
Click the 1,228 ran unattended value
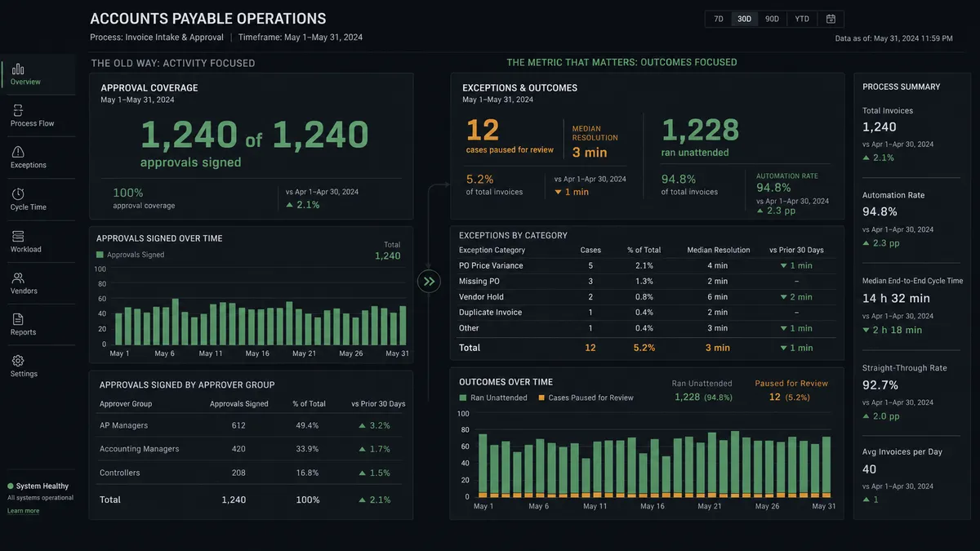(700, 130)
